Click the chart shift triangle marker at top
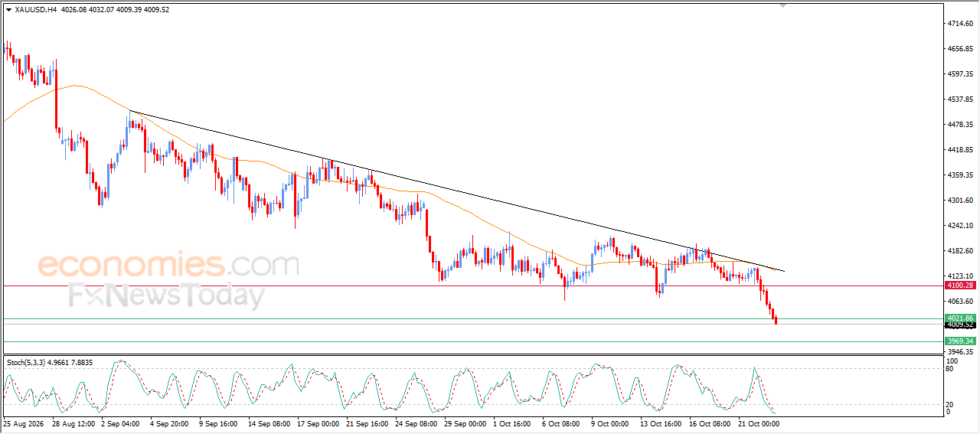 click(782, 5)
